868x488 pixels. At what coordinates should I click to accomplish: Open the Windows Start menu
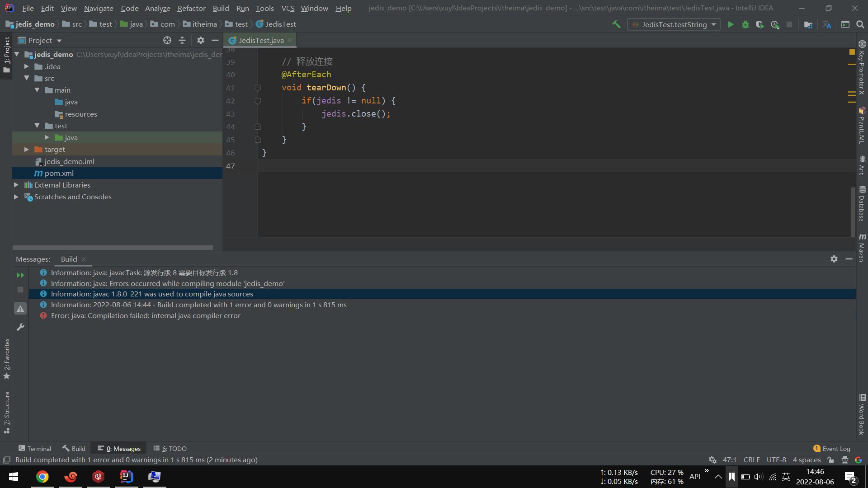click(x=14, y=477)
